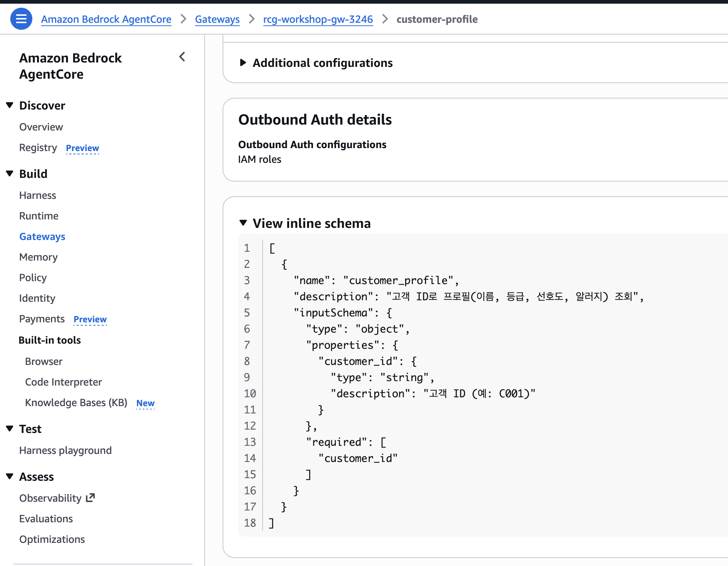The height and width of the screenshot is (566, 728).
Task: Click the "required": [ schema line
Action: (x=346, y=442)
